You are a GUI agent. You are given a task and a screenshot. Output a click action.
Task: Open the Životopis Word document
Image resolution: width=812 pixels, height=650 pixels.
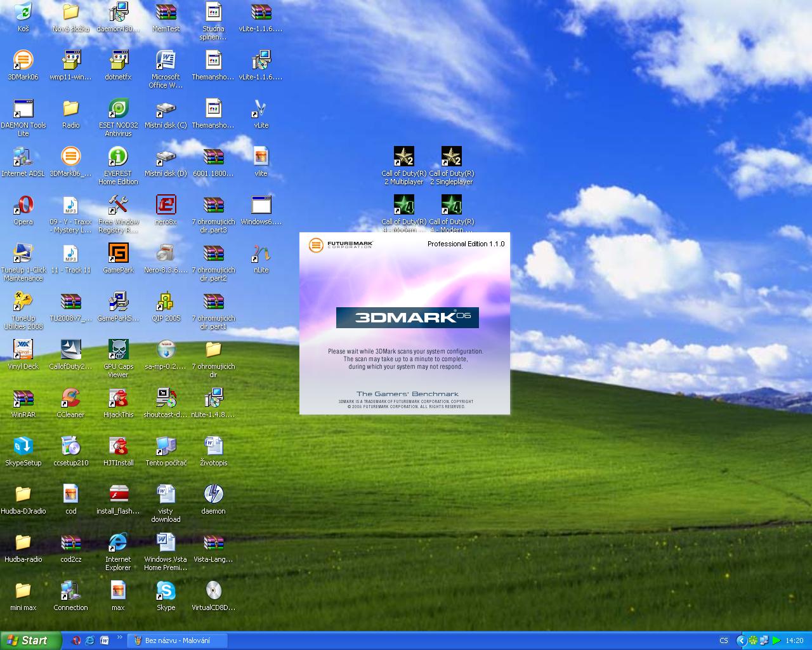[x=214, y=446]
